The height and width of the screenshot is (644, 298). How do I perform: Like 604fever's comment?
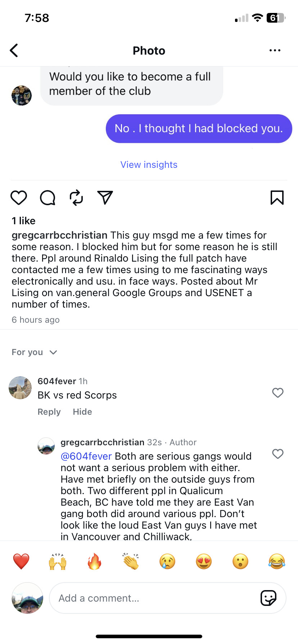tap(277, 393)
